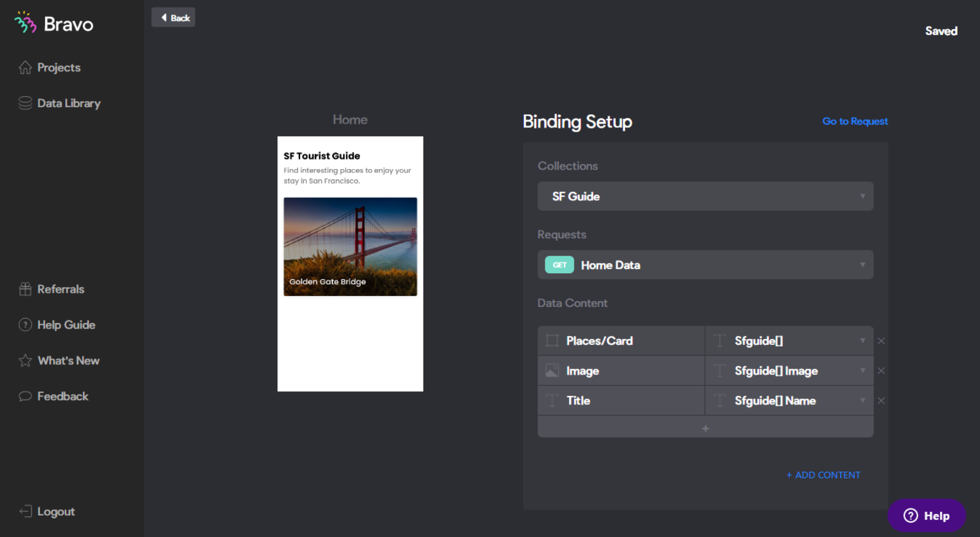Open the Go to Request link
980x537 pixels.
[855, 121]
